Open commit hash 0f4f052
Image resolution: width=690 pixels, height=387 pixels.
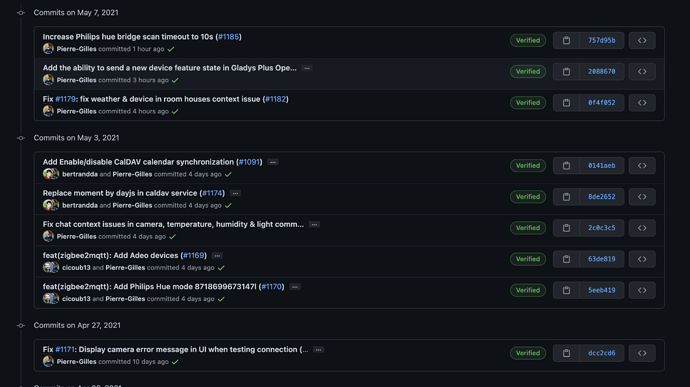click(602, 103)
